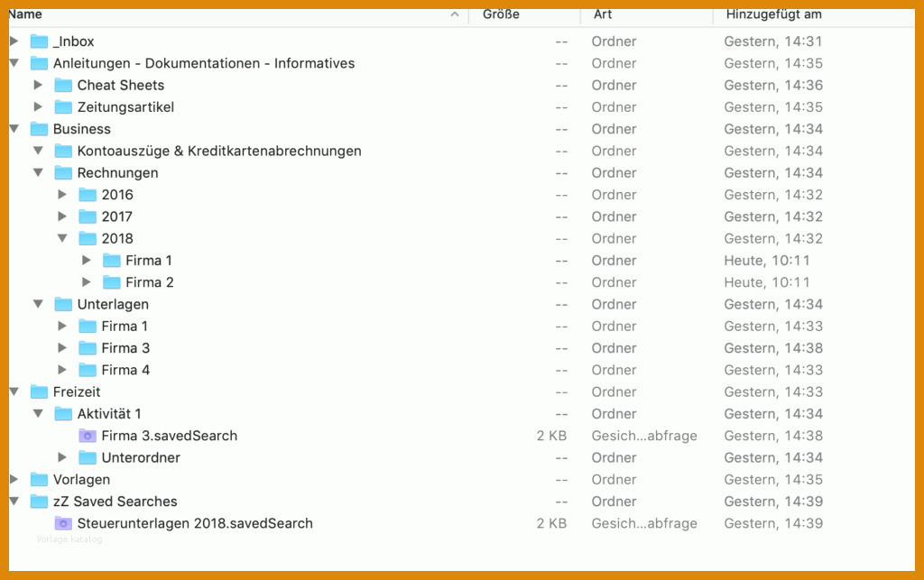Collapse Kontoauszüge & Kreditkartenabrechnungen disclosure triangle
The height and width of the screenshot is (580, 924).
click(x=38, y=151)
